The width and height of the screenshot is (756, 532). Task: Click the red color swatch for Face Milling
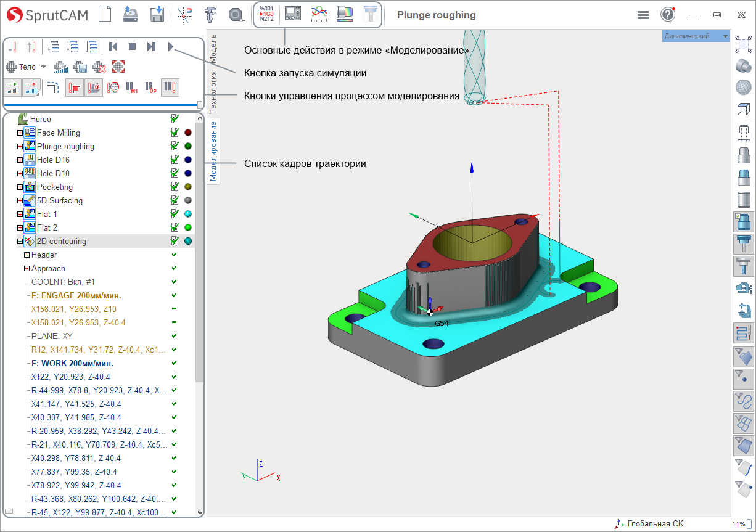click(188, 133)
